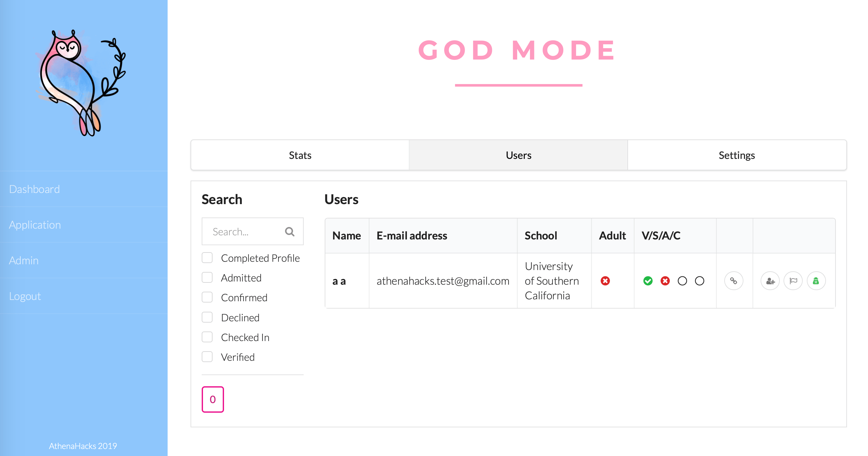Impersonate user via green spy icon

click(x=816, y=281)
